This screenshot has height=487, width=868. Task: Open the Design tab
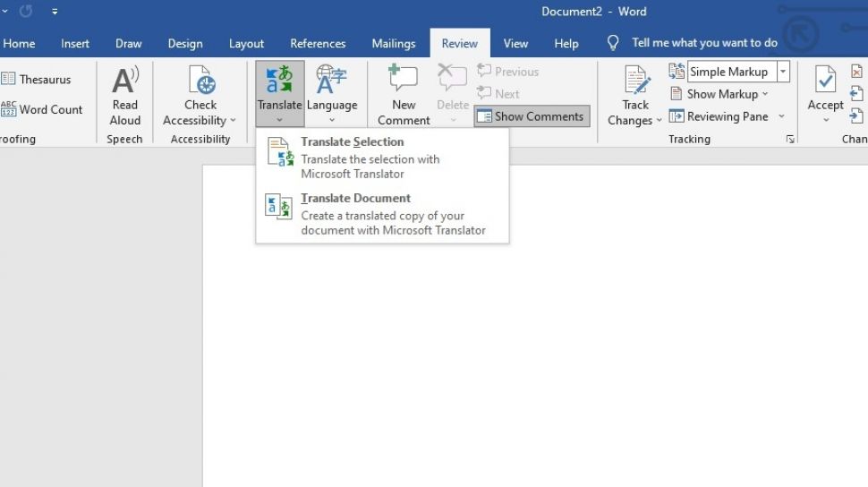pos(185,43)
